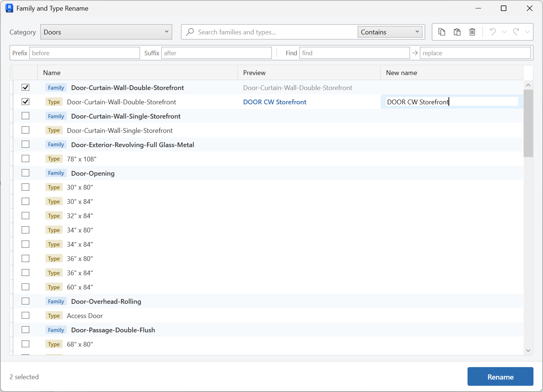Expand the undo history dropdown arrow
The image size is (543, 392).
coord(505,32)
